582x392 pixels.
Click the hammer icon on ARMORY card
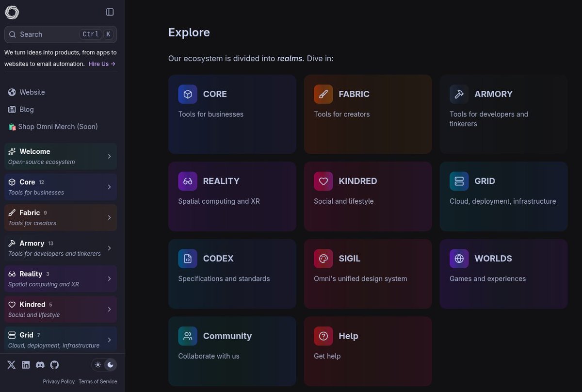click(459, 94)
